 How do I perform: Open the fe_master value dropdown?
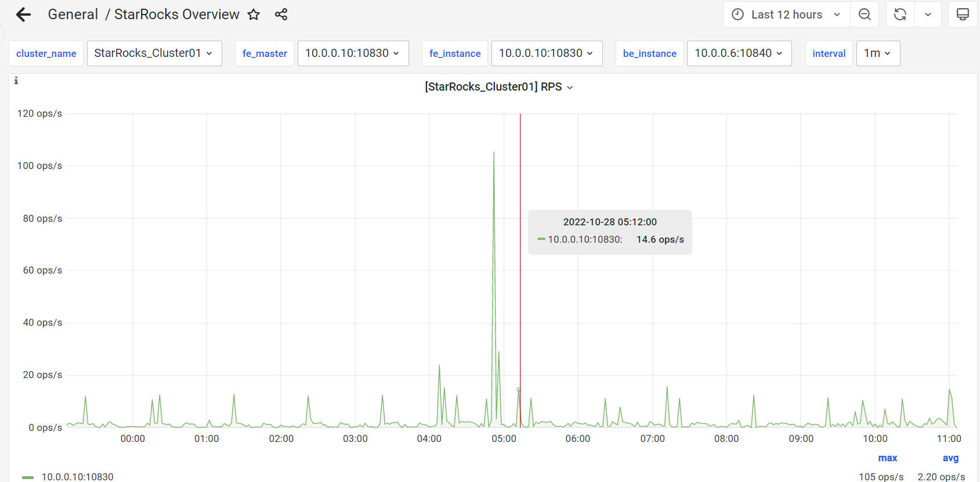[x=353, y=53]
